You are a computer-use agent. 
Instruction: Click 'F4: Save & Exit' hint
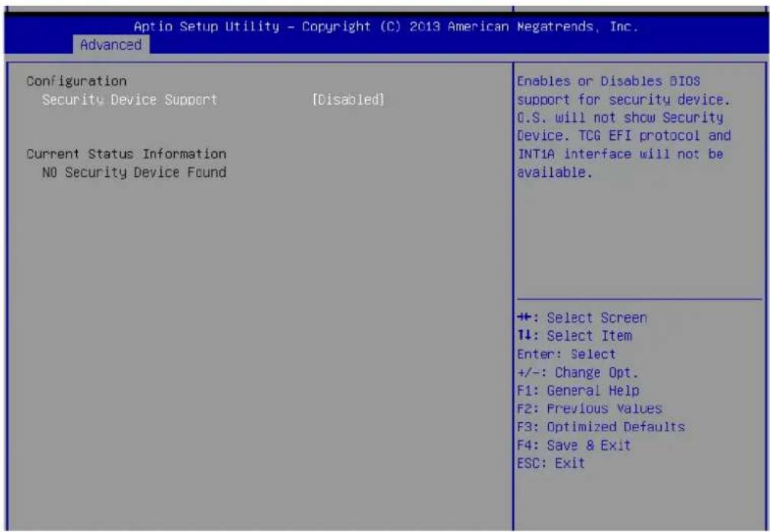tap(573, 445)
